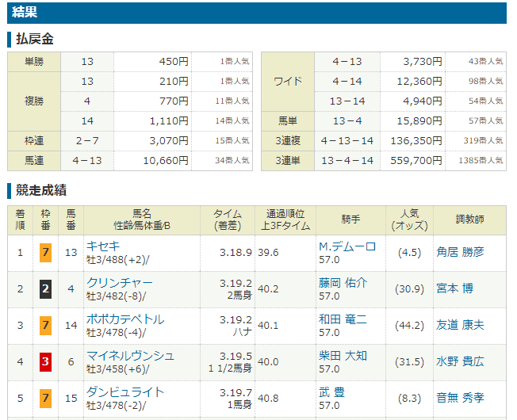Click orange bracket 7 badge in ダンビュライト row
Image resolution: width=517 pixels, height=420 pixels.
[45, 399]
